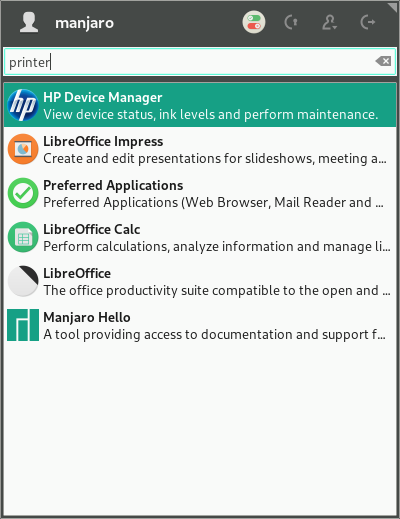Click the "Preferred Applications (Web Browser, Mail Reader" description

click(x=213, y=203)
